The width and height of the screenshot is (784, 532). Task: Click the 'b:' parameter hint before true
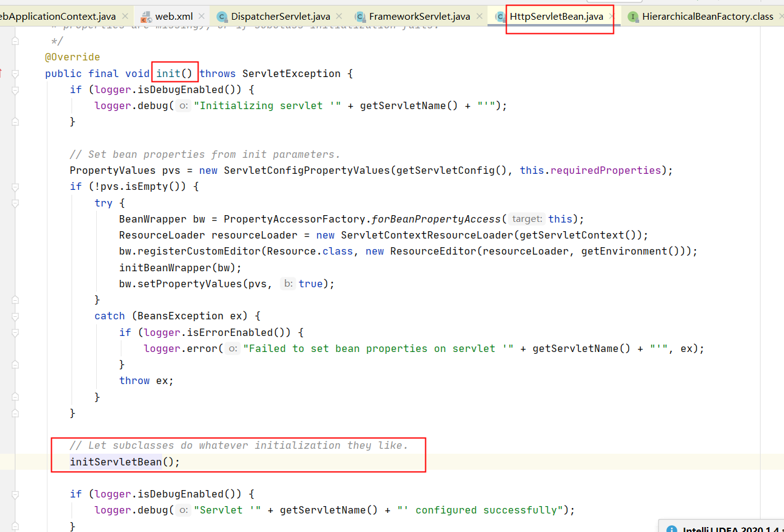287,284
